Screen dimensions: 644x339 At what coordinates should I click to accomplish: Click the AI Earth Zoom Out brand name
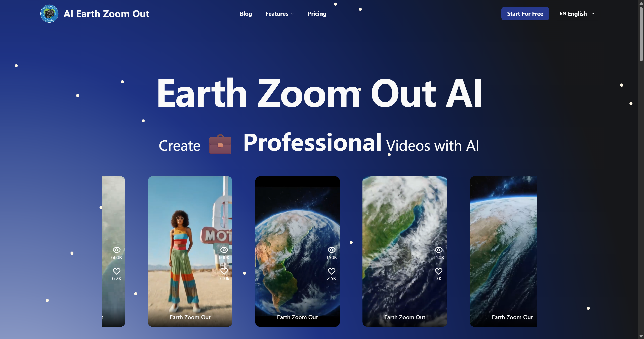(x=107, y=14)
